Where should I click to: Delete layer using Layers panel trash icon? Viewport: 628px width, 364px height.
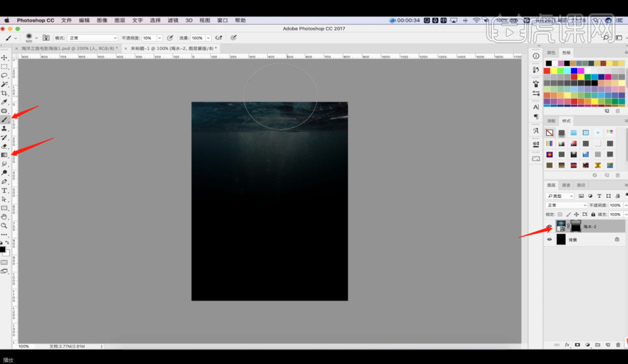click(x=618, y=344)
